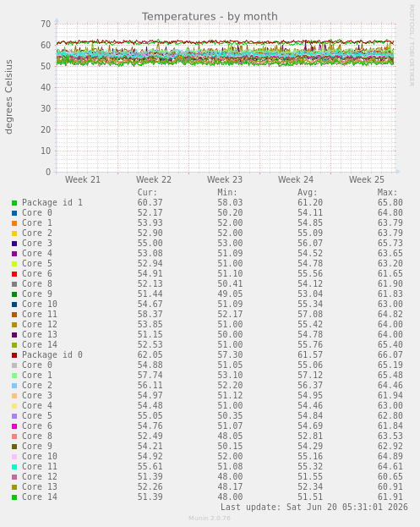
Task: Click the Core 1 label with Cur 57.74
Action: (x=37, y=376)
